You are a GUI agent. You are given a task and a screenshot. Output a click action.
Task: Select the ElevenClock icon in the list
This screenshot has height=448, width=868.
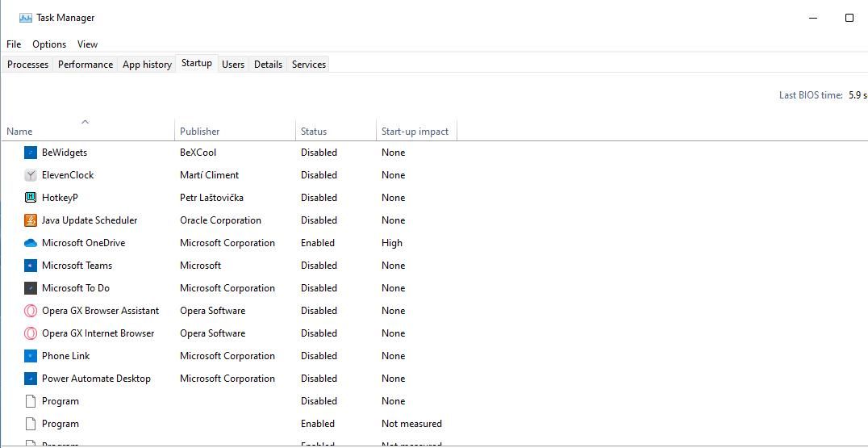(x=31, y=175)
